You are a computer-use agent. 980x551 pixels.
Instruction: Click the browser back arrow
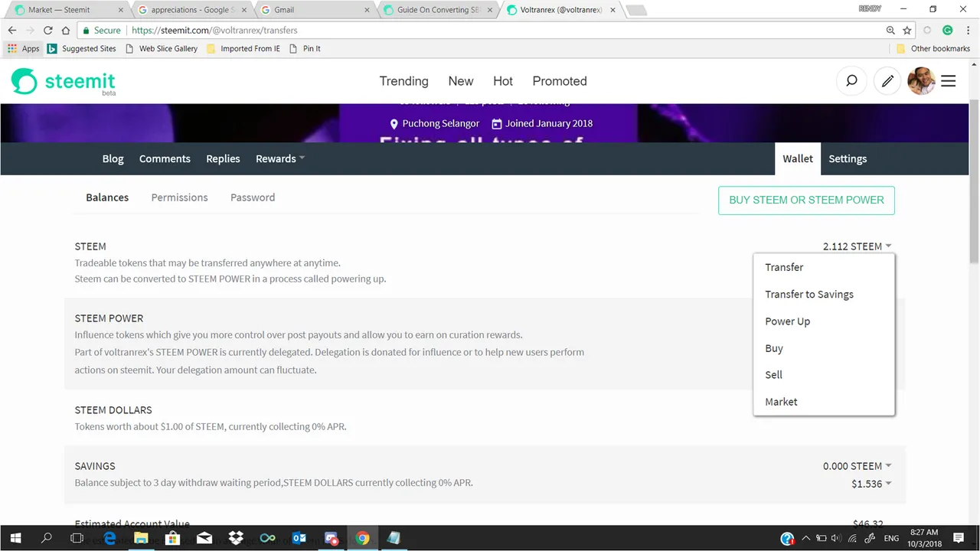click(12, 31)
